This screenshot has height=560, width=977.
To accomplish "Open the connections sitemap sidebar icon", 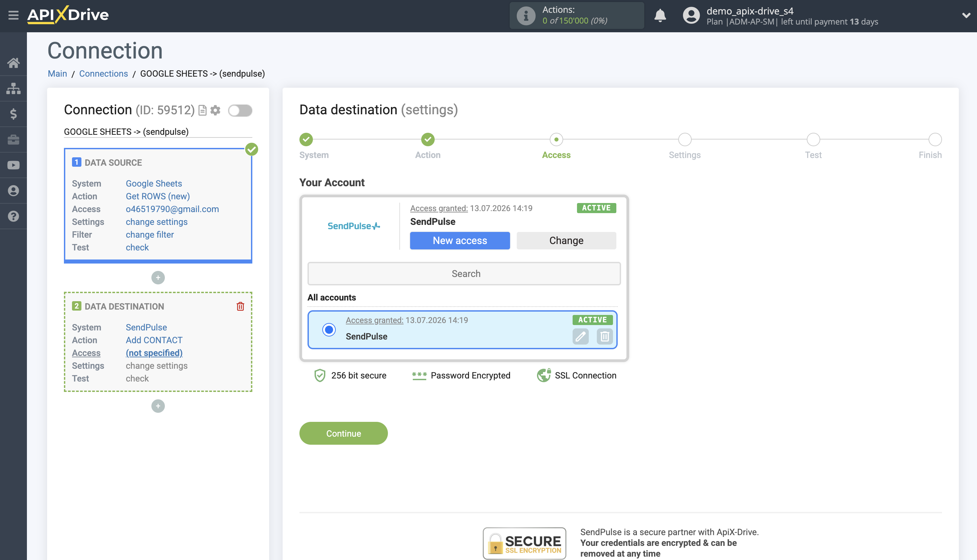I will (x=13, y=88).
